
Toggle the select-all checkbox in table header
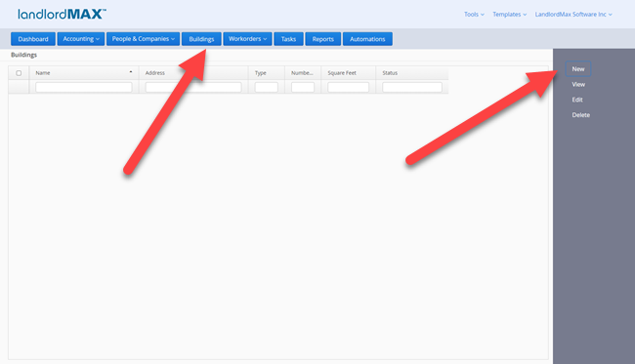click(19, 73)
